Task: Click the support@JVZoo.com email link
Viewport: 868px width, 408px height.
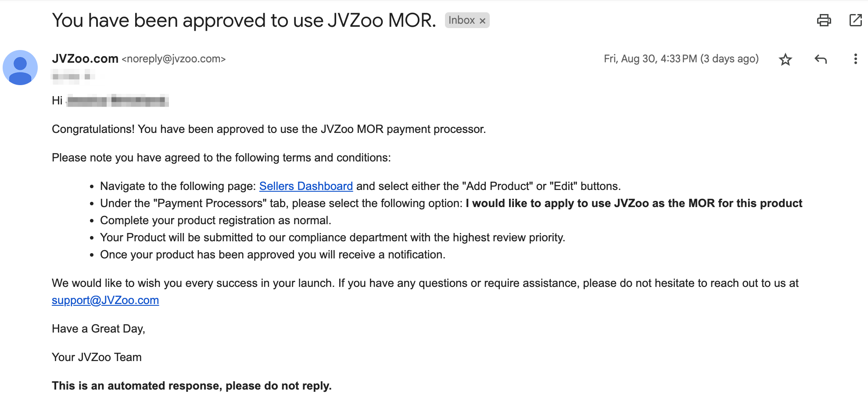Action: [x=105, y=300]
